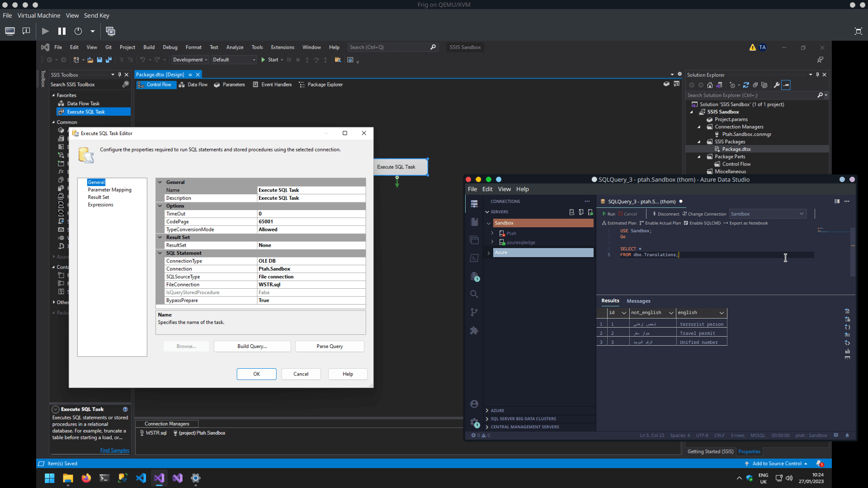Expand the Ptah server node
The width and height of the screenshot is (868, 488).
(x=492, y=233)
